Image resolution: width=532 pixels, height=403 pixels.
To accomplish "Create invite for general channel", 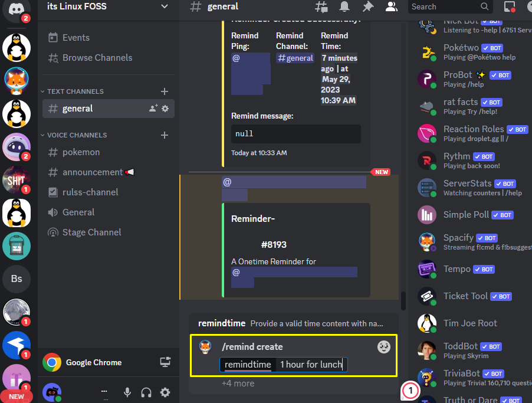I will coord(153,109).
